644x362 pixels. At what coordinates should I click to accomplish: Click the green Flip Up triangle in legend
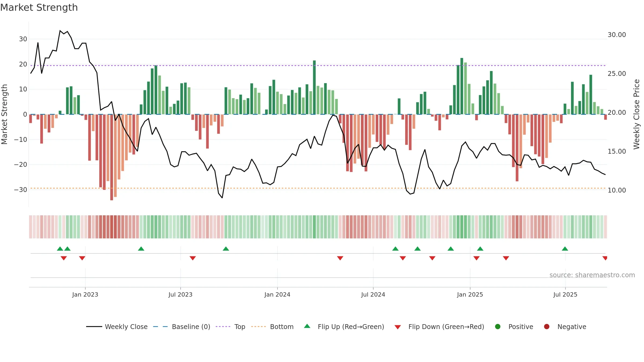point(307,326)
